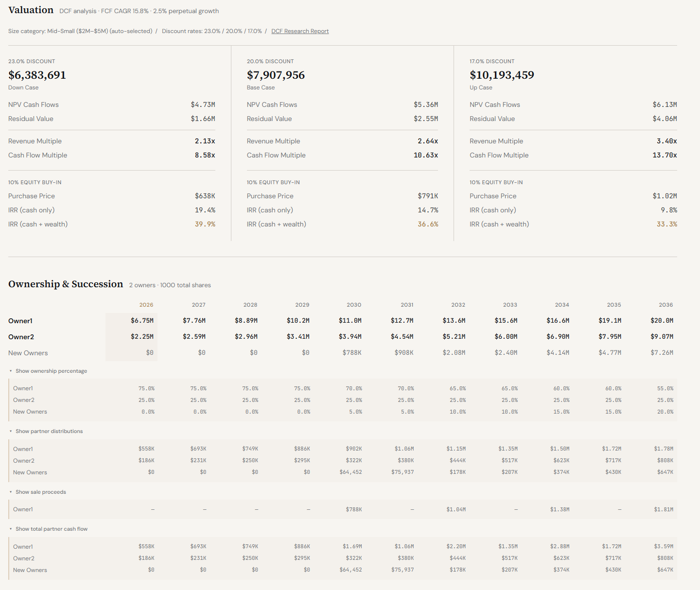The width and height of the screenshot is (700, 590).
Task: Click Owner1 2034 sale proceeds $1.38M
Action: coord(560,509)
